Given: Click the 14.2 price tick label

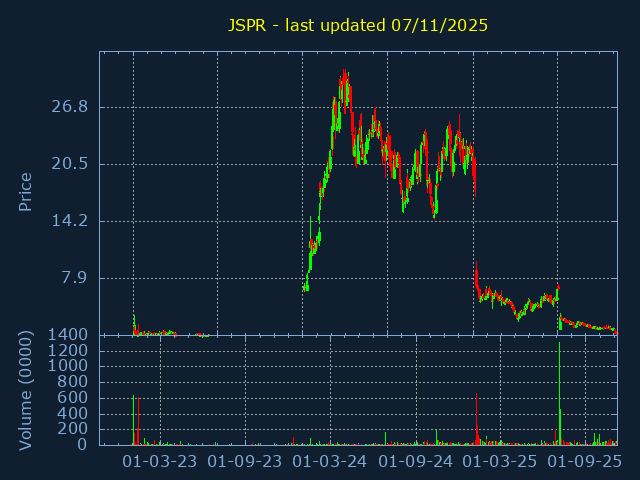Looking at the screenshot, I should [x=69, y=221].
